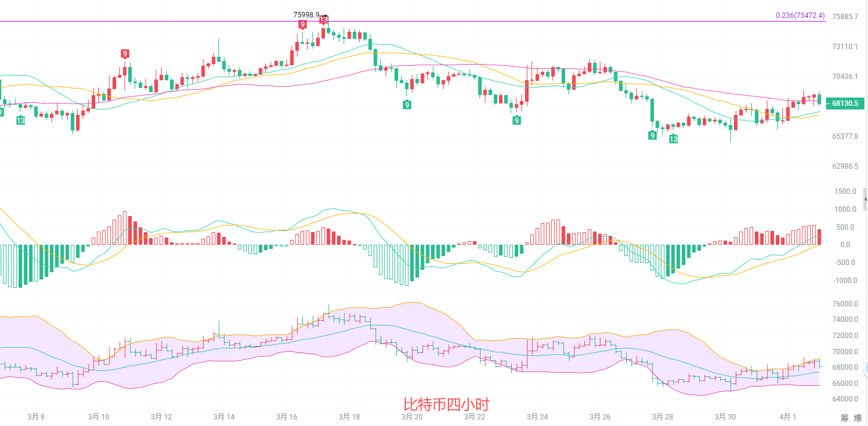
Task: Click the red 13 marker at the chart high
Action: click(323, 20)
